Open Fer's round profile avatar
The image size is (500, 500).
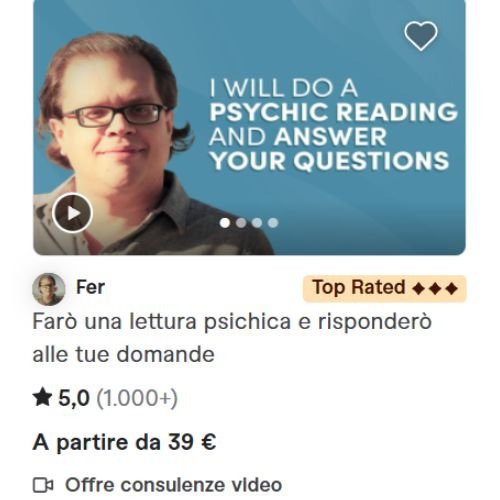(x=49, y=289)
